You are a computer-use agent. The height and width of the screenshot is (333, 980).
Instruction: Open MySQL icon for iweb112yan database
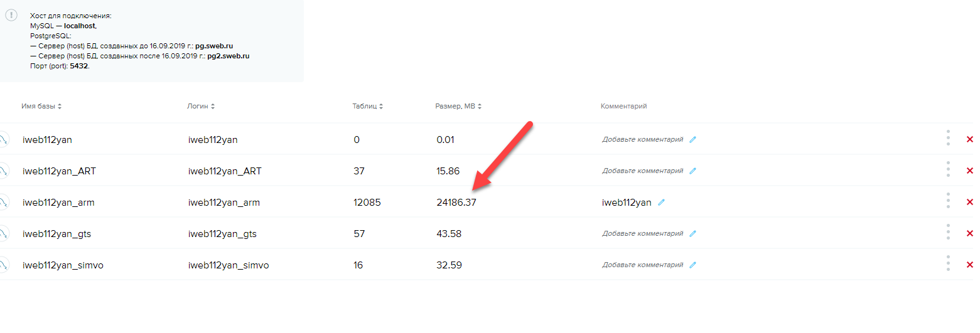(x=3, y=139)
